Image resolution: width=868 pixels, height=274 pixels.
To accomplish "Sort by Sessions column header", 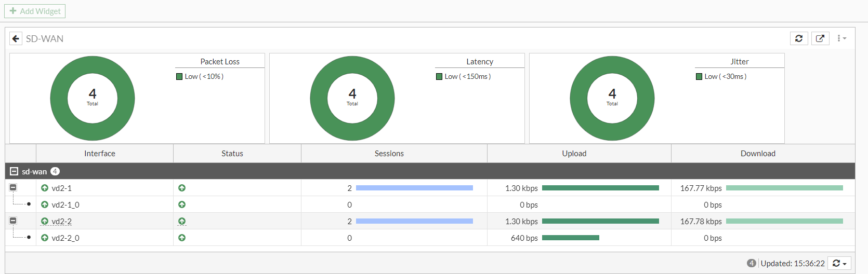I will tap(394, 154).
